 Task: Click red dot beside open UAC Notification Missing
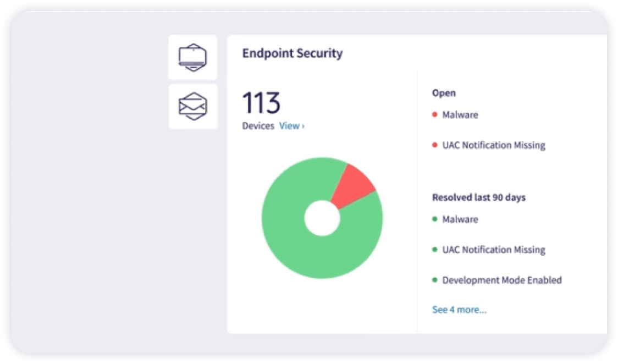435,146
